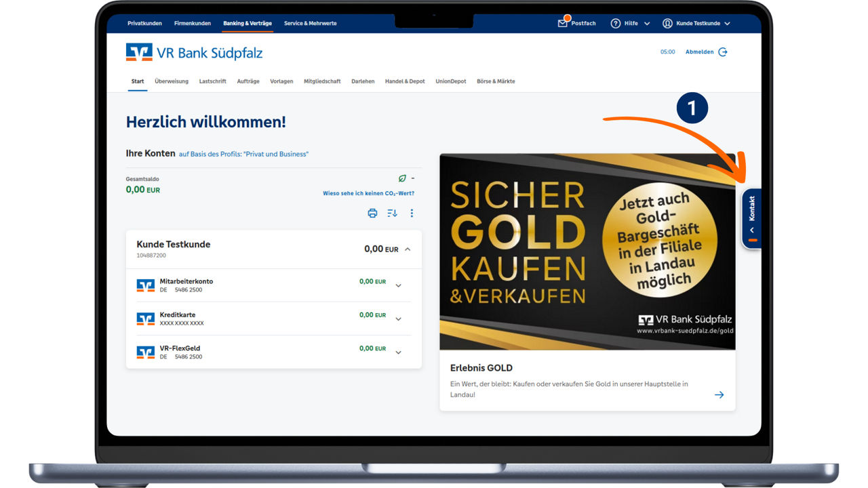This screenshot has height=488, width=868.
Task: Open the Börse & Märkte tab
Action: [x=496, y=81]
